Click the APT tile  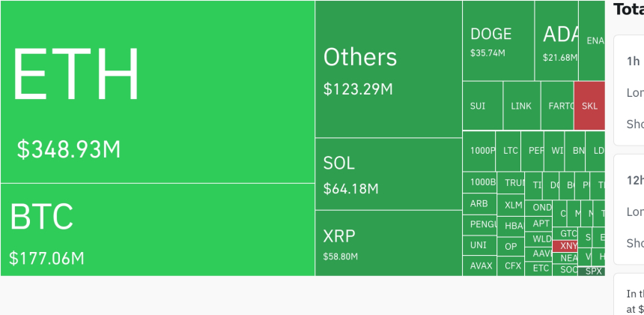541,223
